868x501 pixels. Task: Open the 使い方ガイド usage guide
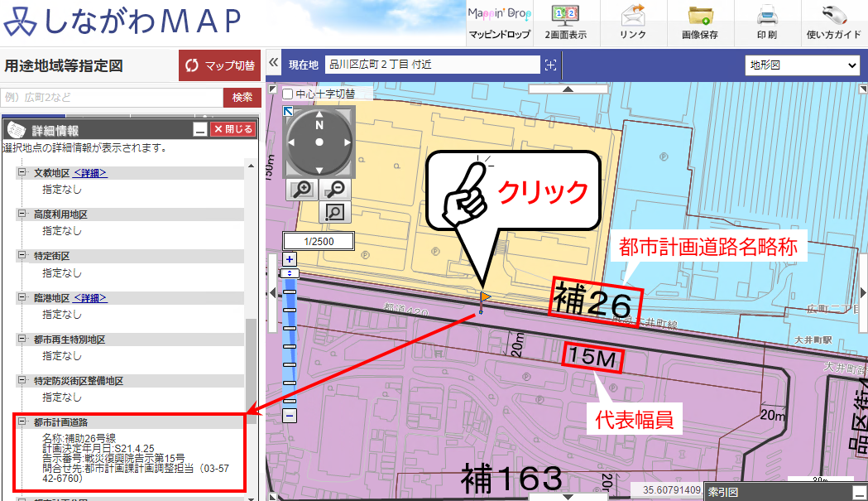833,23
